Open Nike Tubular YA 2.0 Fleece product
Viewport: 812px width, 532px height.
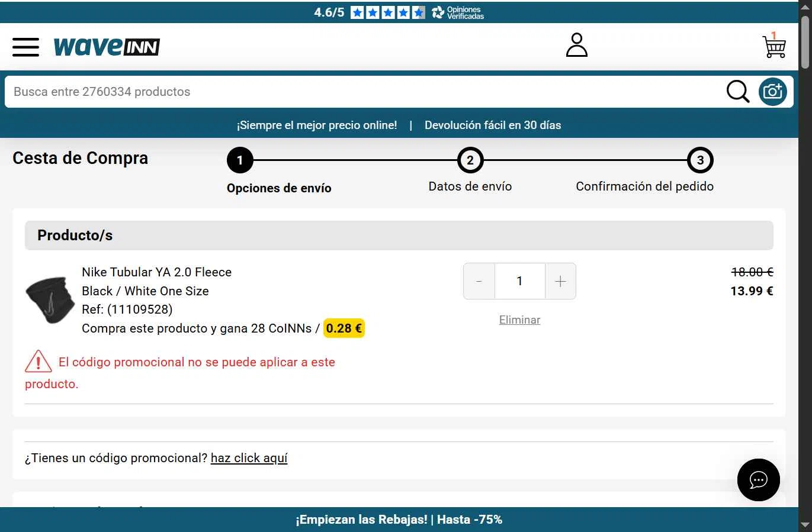coord(156,272)
